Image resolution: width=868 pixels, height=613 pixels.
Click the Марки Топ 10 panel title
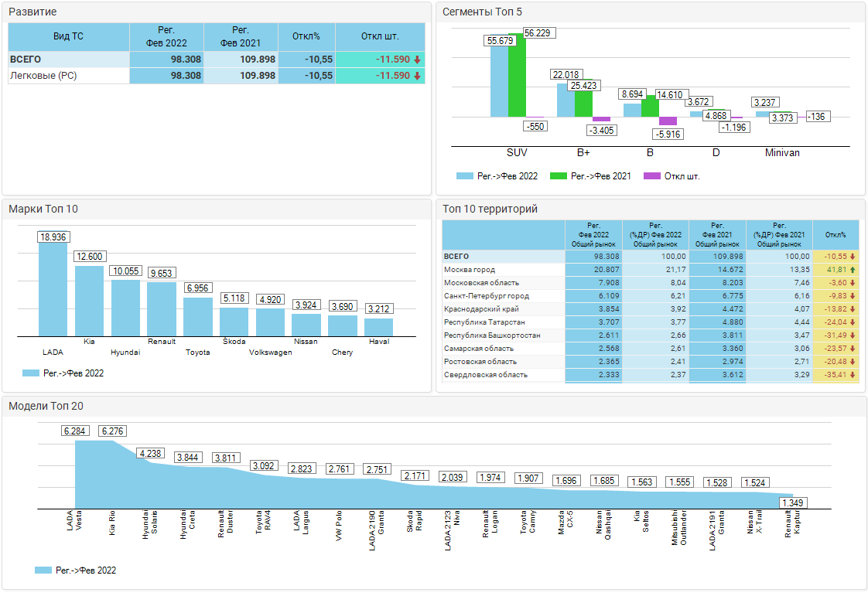pos(43,209)
